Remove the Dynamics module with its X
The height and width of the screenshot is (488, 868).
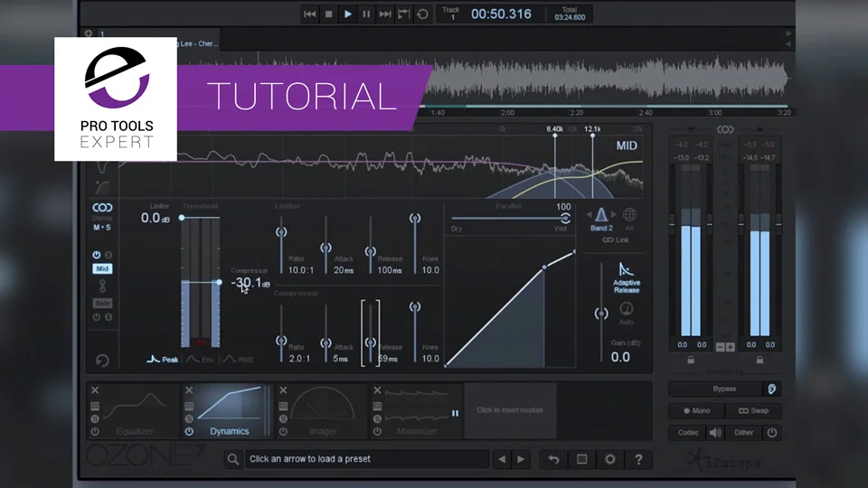(x=189, y=390)
